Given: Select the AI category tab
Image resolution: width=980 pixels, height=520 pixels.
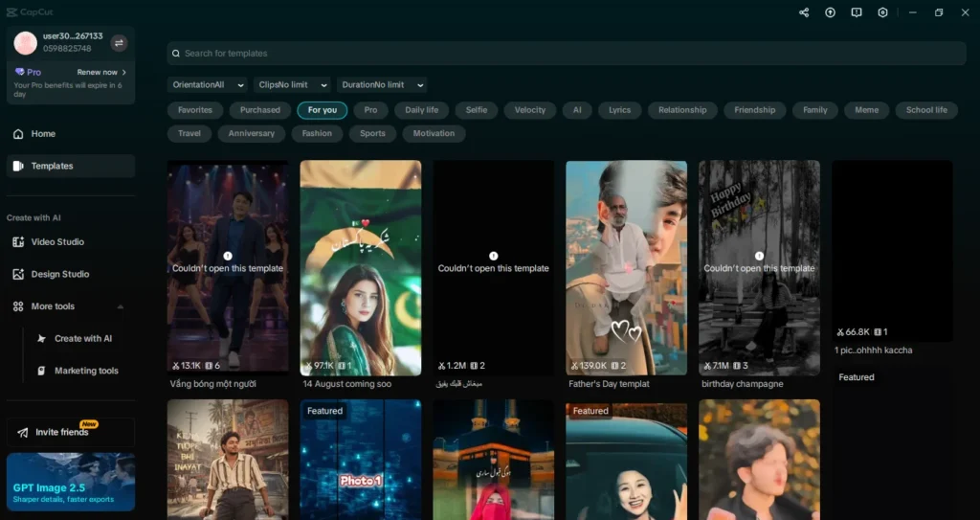Looking at the screenshot, I should click(x=577, y=110).
